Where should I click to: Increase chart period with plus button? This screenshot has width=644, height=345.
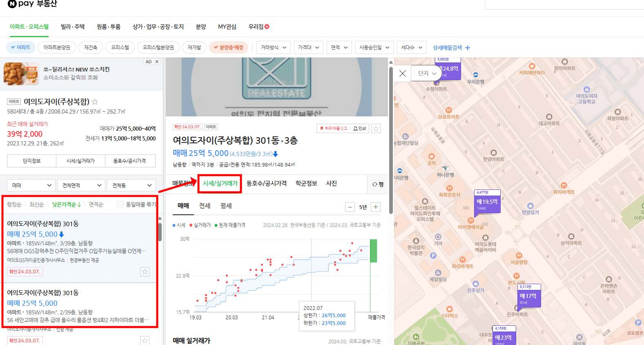click(x=376, y=207)
